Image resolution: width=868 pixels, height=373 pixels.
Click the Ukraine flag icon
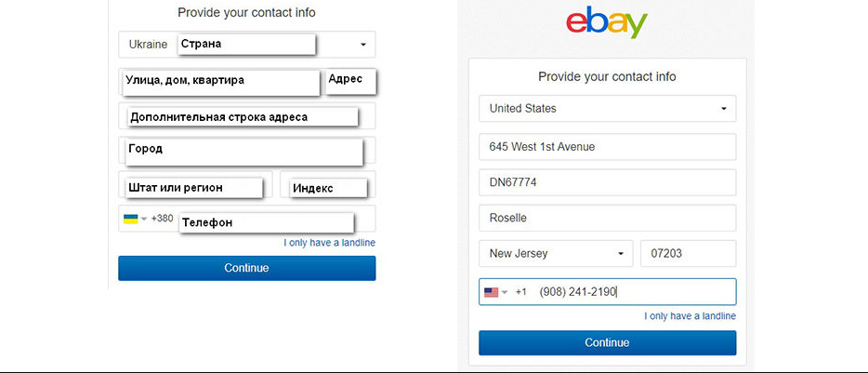[130, 219]
